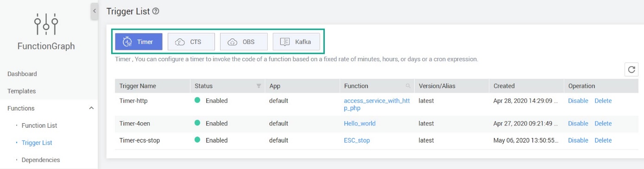
Task: Disable the Timer-4oen trigger
Action: click(578, 124)
